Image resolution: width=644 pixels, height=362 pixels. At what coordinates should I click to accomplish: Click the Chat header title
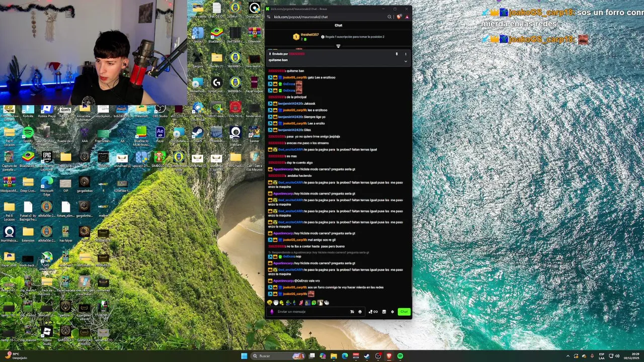339,25
